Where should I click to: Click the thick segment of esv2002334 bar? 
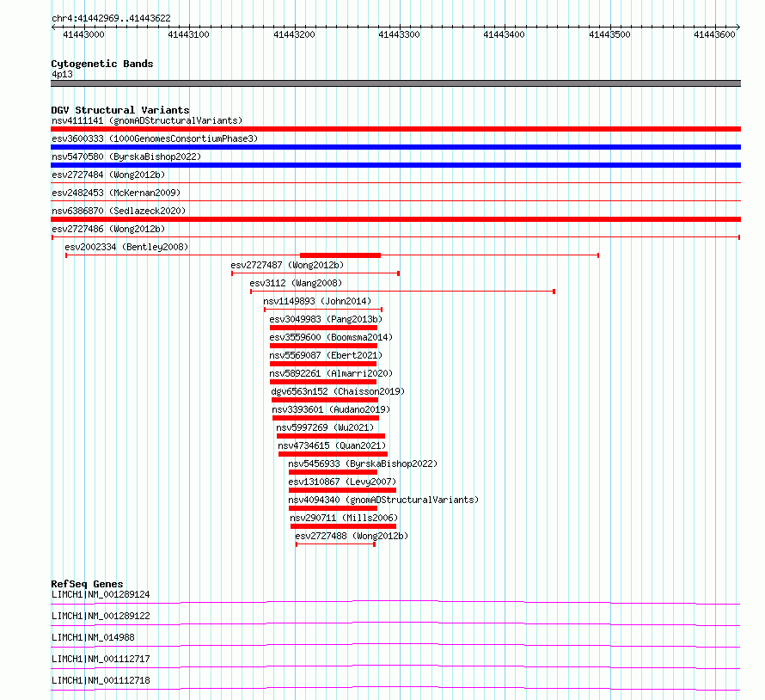click(x=340, y=255)
